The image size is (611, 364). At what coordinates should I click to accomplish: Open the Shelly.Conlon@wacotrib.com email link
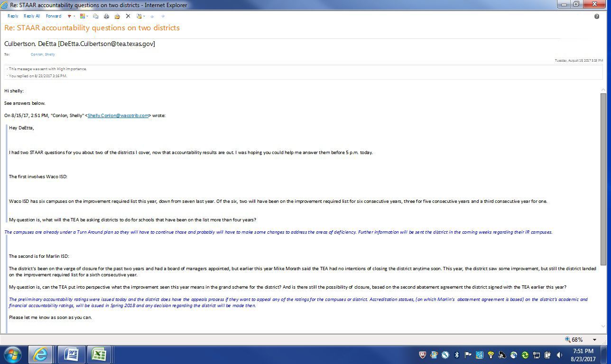118,116
